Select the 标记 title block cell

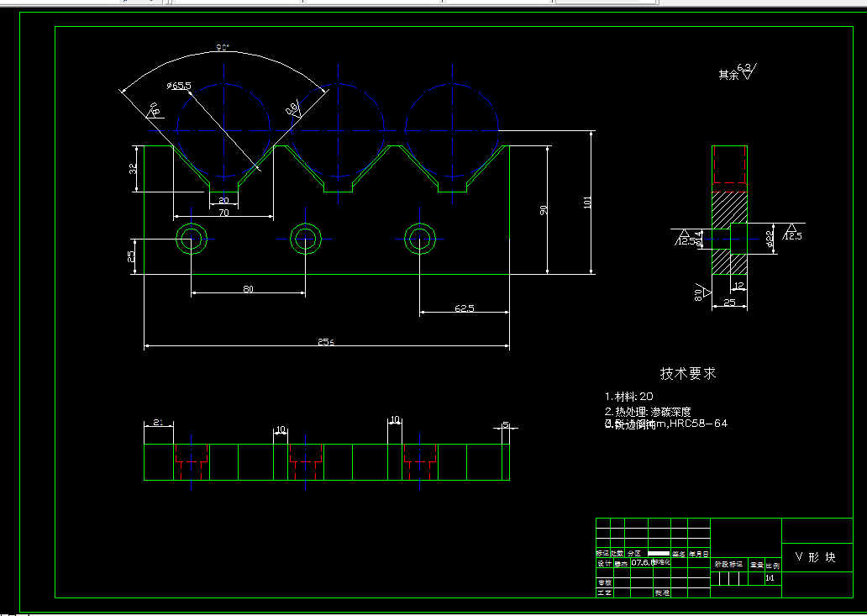602,554
